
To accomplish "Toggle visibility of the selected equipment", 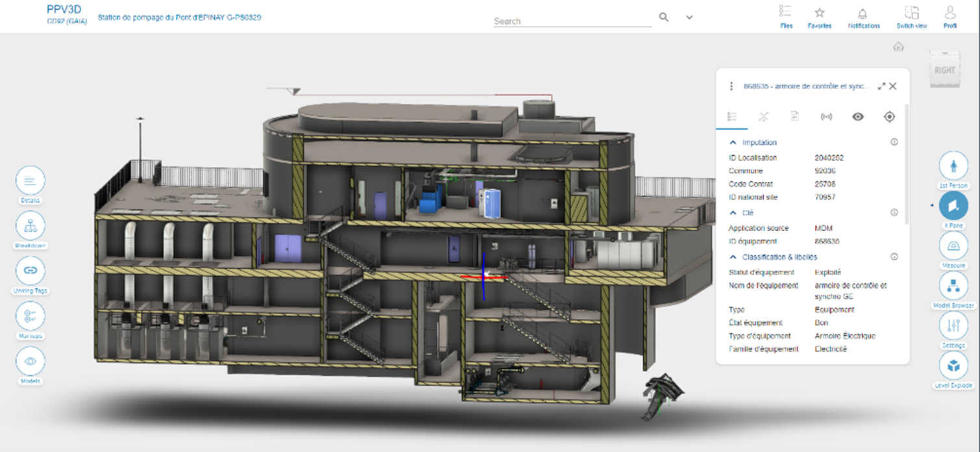I will [x=858, y=117].
